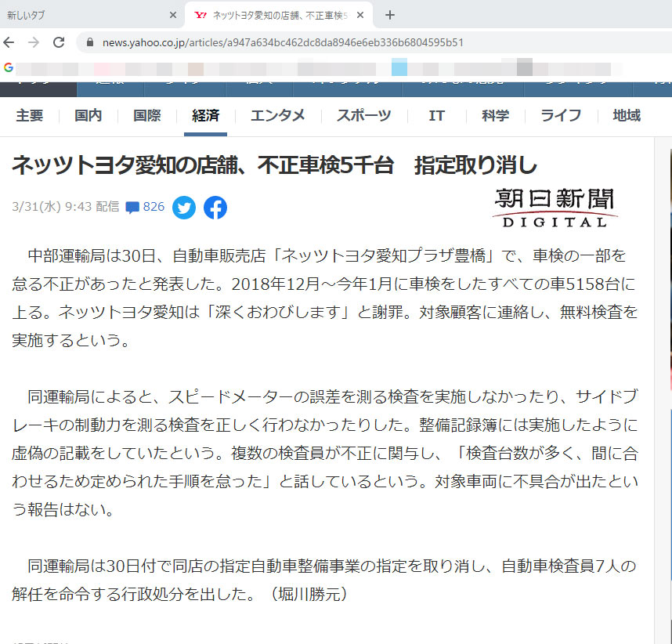This screenshot has width=672, height=644.
Task: Close the 新しいタブ tab
Action: point(173,16)
